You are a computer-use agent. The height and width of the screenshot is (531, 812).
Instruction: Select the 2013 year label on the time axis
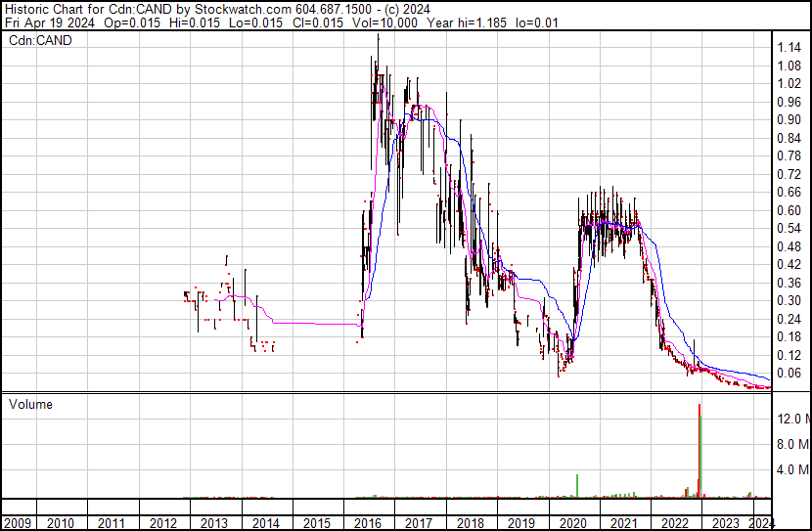[215, 522]
